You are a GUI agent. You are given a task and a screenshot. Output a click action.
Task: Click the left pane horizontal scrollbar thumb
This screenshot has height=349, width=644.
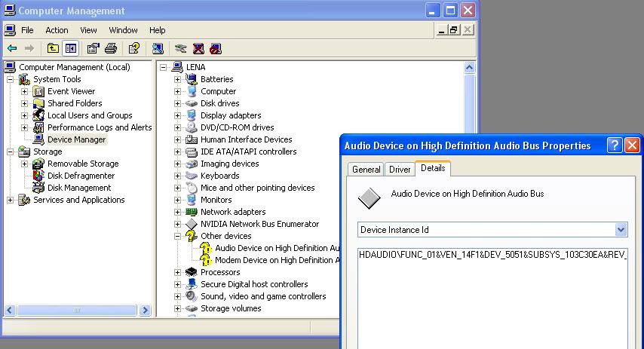tap(76, 310)
